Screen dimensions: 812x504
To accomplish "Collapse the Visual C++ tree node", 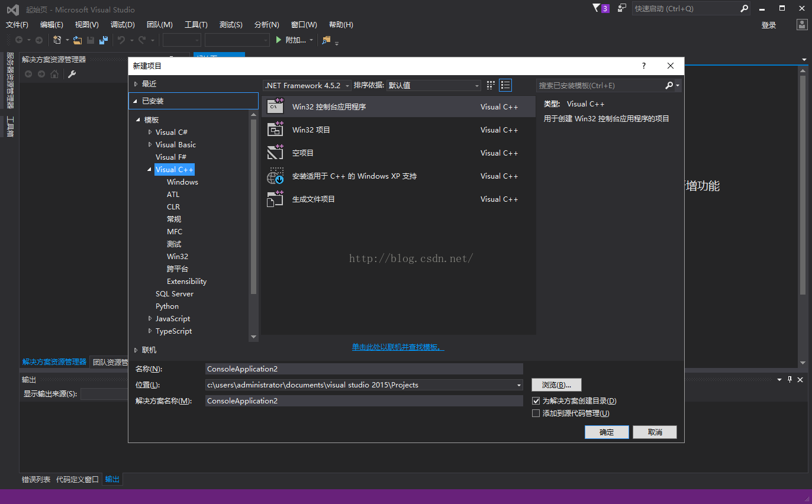I will point(150,170).
